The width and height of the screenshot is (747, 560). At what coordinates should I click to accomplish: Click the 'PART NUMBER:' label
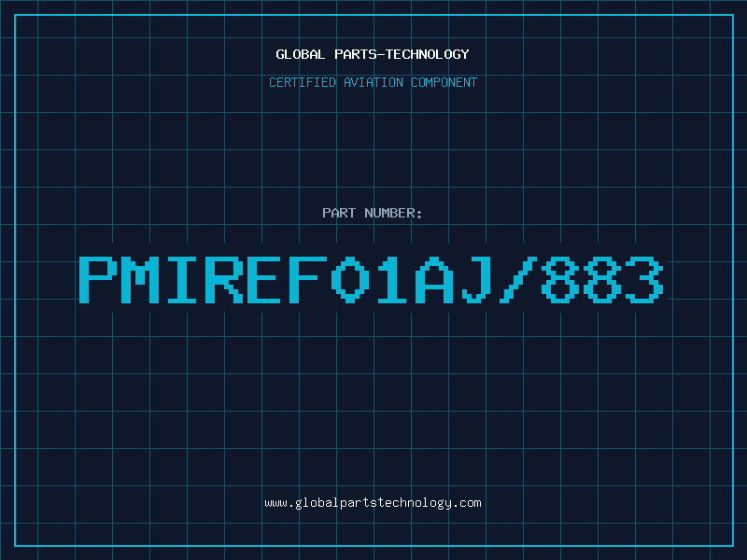pos(373,213)
